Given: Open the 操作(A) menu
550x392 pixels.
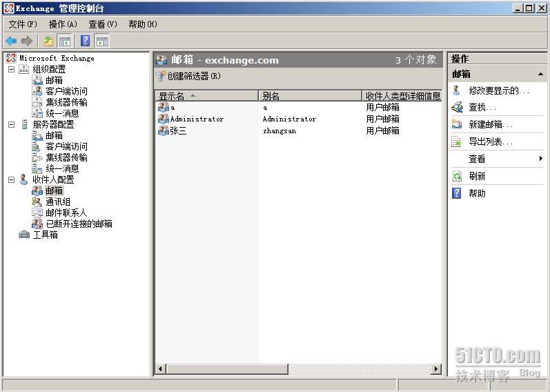Looking at the screenshot, I should [63, 24].
